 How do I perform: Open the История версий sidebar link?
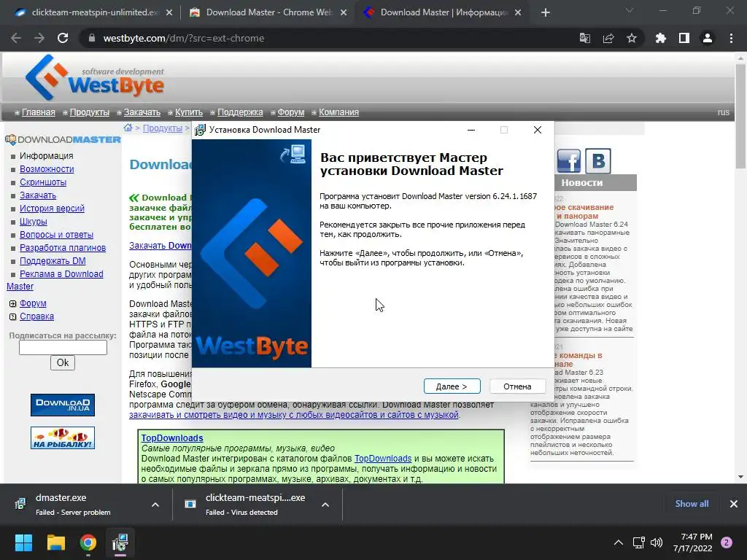(52, 208)
